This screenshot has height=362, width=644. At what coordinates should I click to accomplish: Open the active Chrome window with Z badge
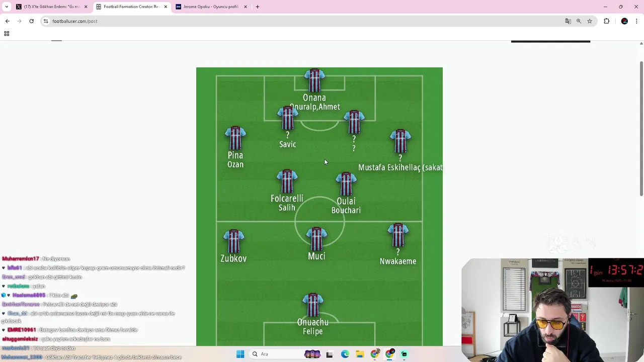click(x=390, y=354)
